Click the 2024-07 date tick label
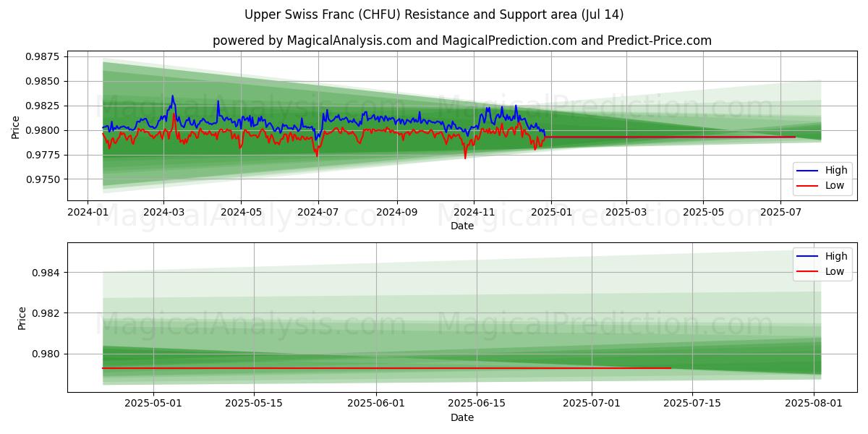 318,213
